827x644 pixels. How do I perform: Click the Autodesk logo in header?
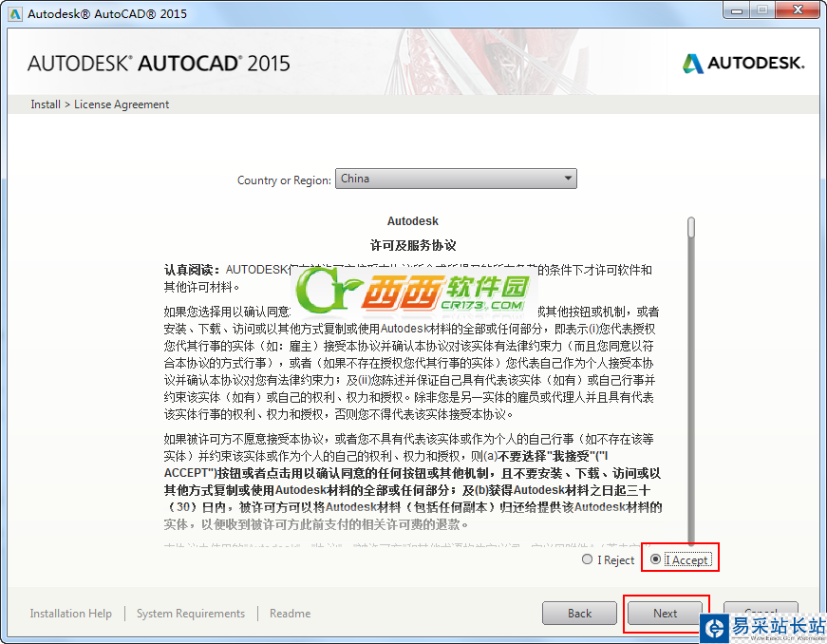(743, 64)
